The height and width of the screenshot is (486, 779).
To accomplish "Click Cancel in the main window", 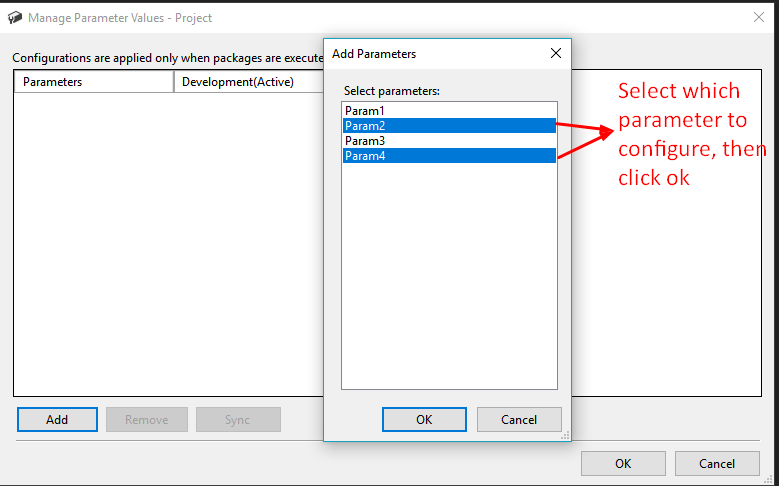I will 717,464.
